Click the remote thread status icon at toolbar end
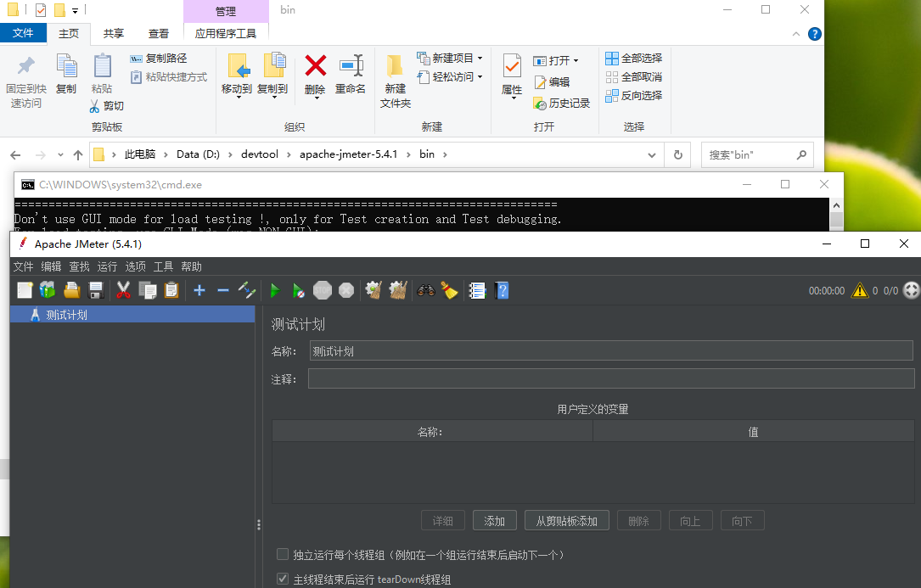This screenshot has height=588, width=921. [911, 290]
